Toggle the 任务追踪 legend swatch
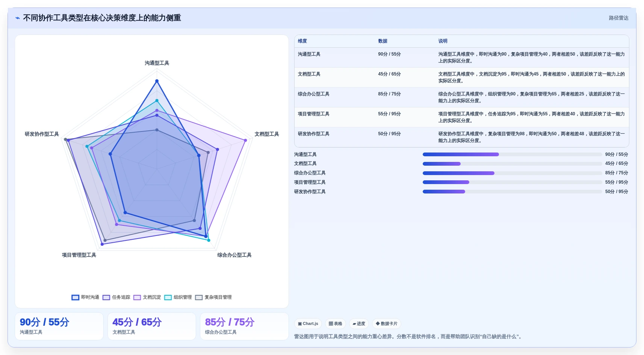The height and width of the screenshot is (355, 644). pyautogui.click(x=106, y=298)
